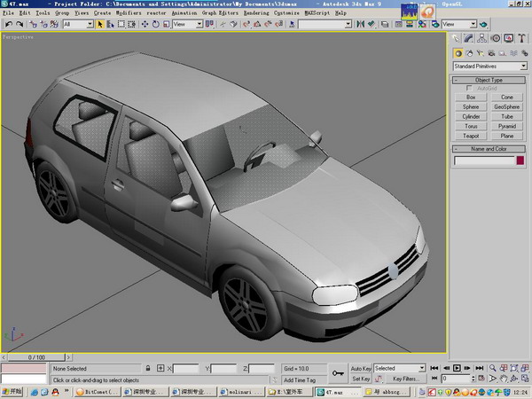Open the Utilities hammer tab

click(x=520, y=38)
